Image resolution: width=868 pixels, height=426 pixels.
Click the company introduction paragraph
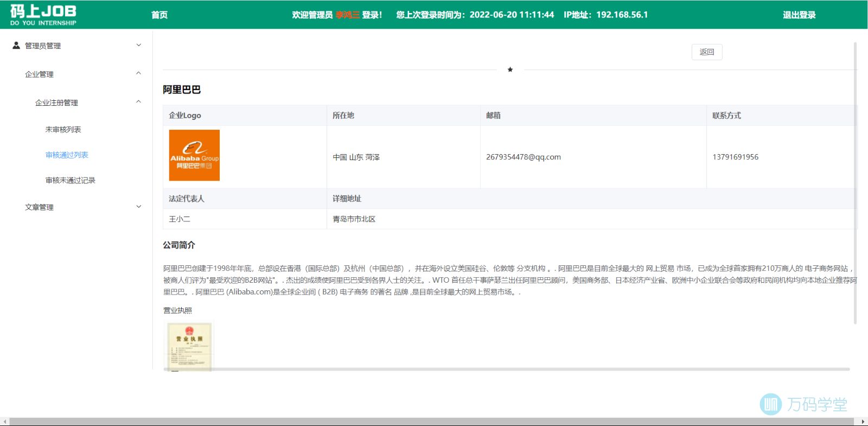[x=510, y=280]
